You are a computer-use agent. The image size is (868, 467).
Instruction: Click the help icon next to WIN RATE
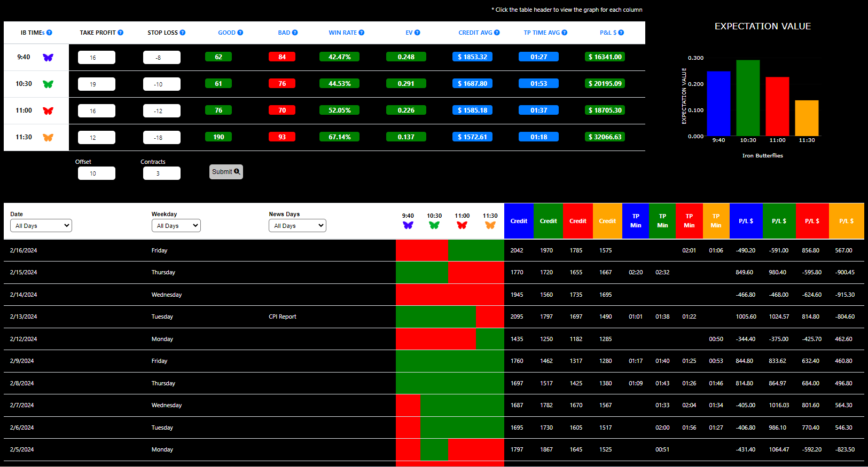point(362,33)
